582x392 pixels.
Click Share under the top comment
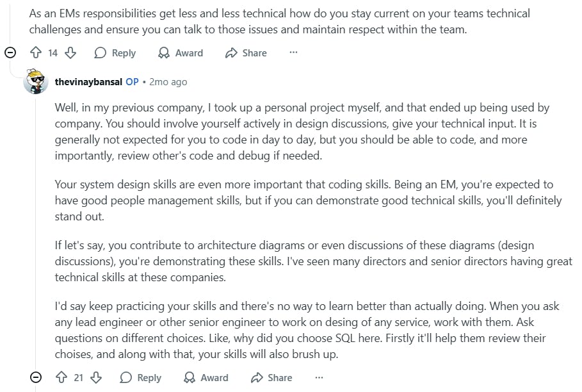coord(246,53)
